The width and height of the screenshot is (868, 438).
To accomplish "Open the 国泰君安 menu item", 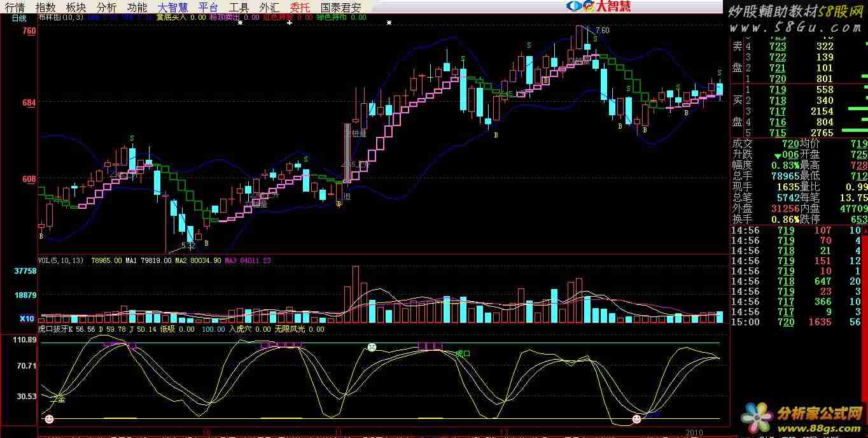I will 341,8.
